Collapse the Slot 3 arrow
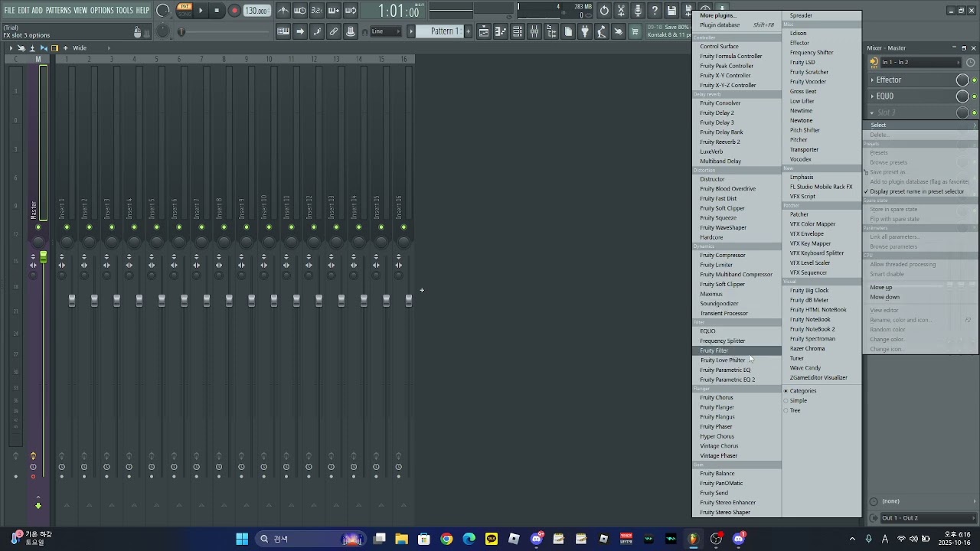 pyautogui.click(x=872, y=112)
